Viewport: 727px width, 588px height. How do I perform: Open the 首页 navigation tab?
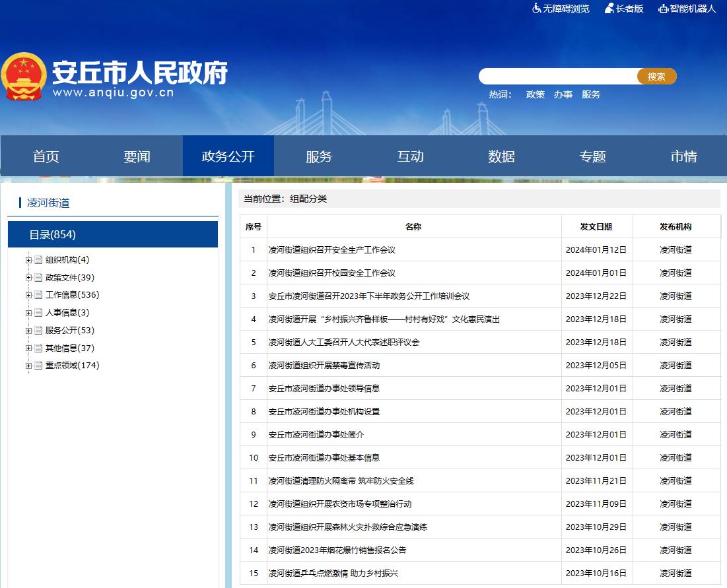(x=46, y=156)
